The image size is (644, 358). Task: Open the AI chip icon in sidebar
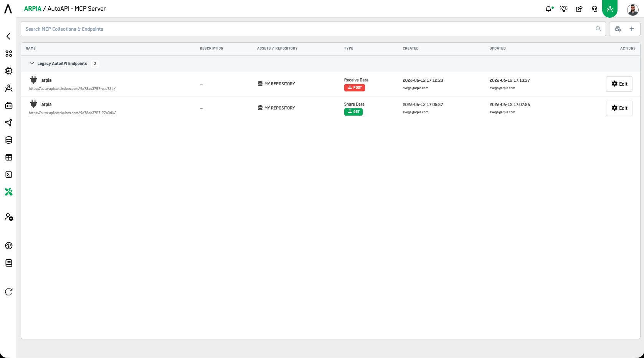(9, 71)
